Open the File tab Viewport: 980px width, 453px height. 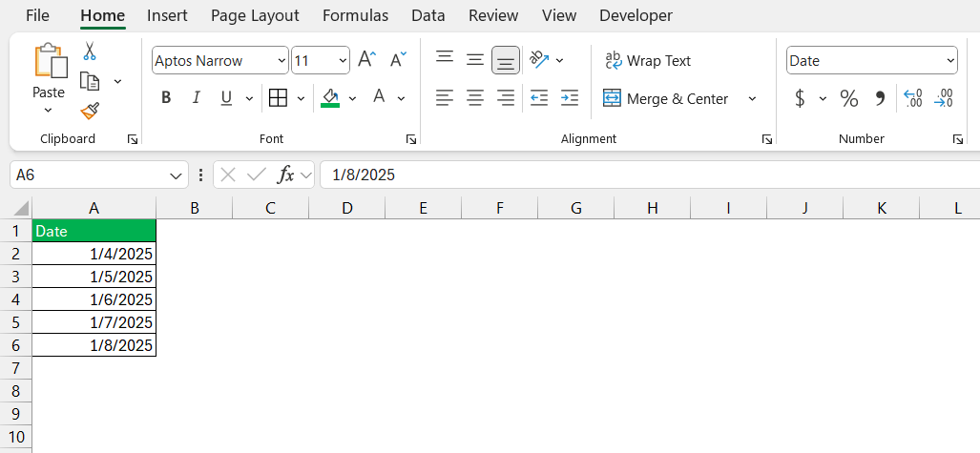click(37, 15)
